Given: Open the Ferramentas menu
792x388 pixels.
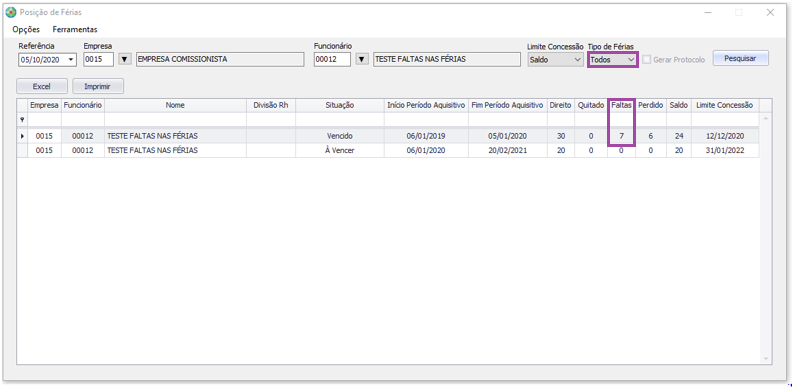Looking at the screenshot, I should coord(75,29).
